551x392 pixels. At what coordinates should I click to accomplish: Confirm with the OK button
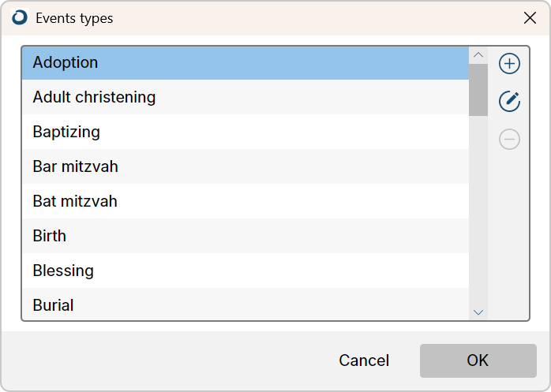point(478,360)
